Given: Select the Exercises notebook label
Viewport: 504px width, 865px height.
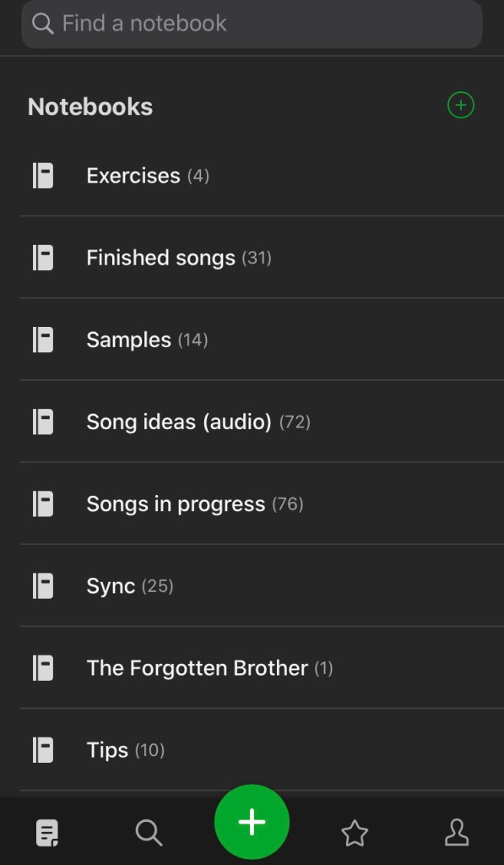Looking at the screenshot, I should 133,176.
